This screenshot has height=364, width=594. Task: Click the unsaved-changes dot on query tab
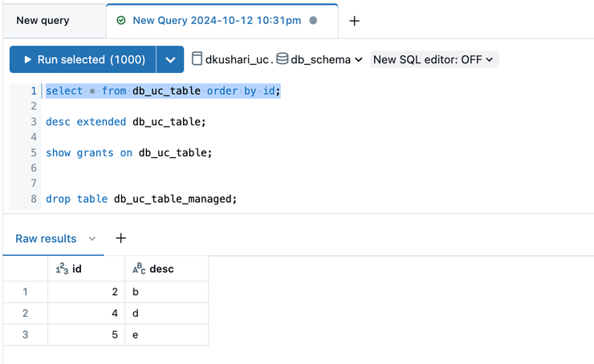point(313,20)
